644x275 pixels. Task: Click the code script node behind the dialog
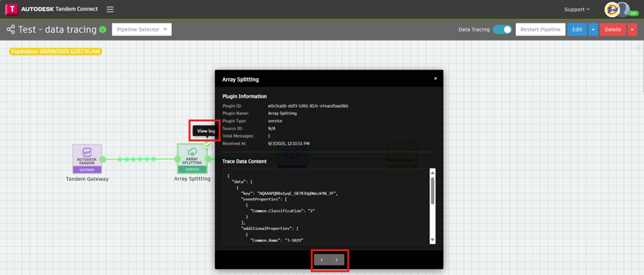(292, 156)
